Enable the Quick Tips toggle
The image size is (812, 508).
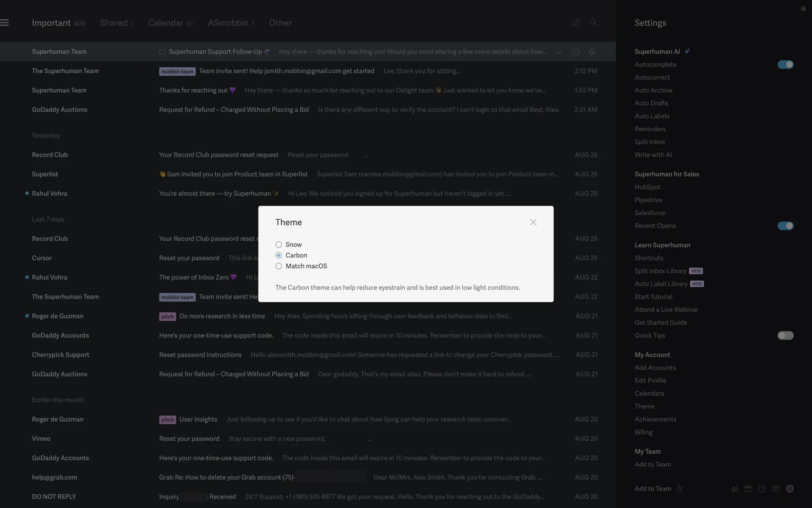785,335
